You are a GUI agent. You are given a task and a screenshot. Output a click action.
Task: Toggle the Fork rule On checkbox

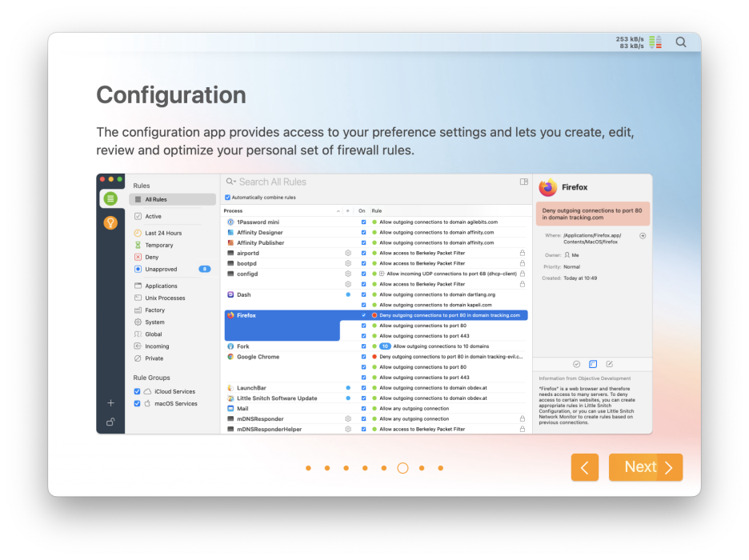pos(363,346)
